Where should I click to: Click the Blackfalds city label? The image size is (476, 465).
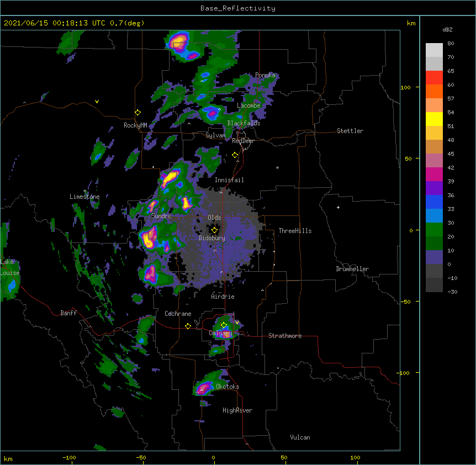(x=244, y=123)
